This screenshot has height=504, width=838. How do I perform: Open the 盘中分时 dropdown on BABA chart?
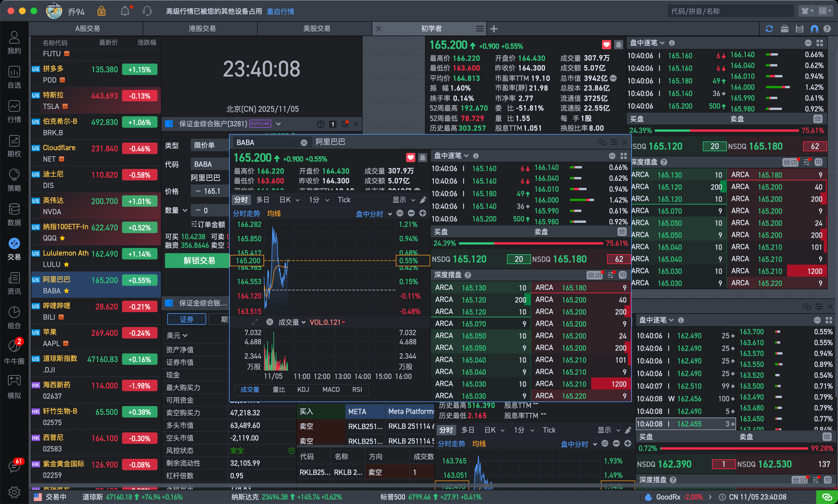pos(373,214)
